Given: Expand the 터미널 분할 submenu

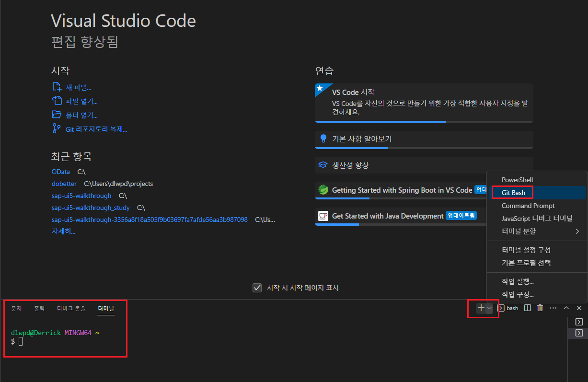Looking at the screenshot, I should click(x=537, y=231).
